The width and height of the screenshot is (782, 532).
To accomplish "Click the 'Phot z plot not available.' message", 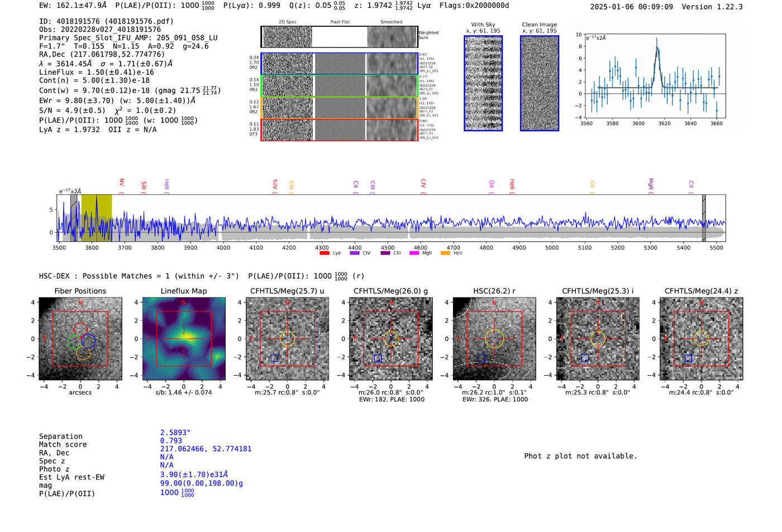I will (x=580, y=456).
